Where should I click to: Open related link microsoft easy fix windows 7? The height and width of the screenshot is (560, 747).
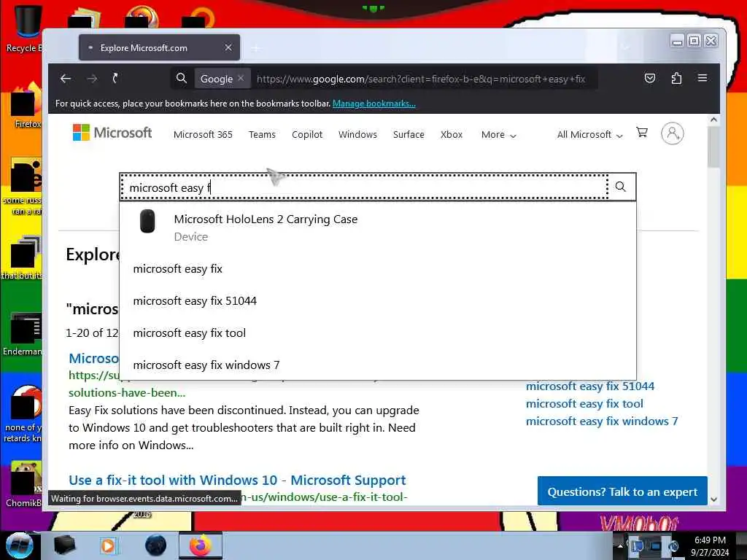602,421
